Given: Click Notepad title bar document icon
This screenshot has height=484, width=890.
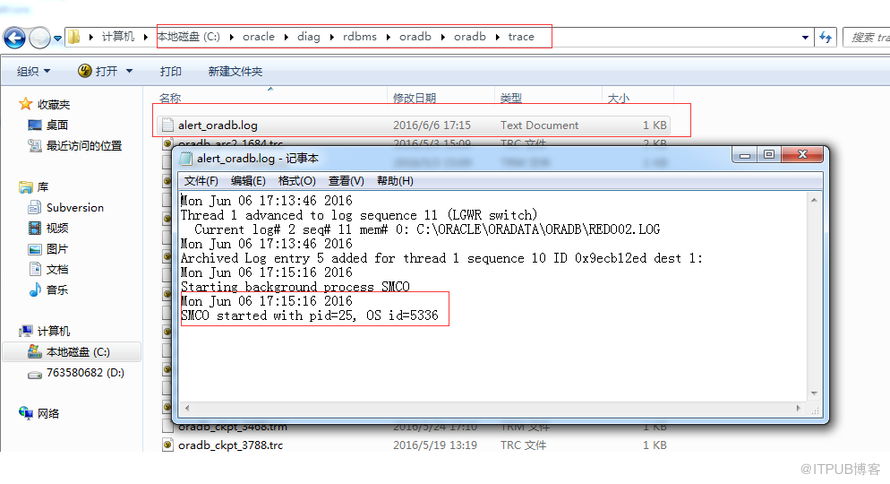Looking at the screenshot, I should 186,158.
